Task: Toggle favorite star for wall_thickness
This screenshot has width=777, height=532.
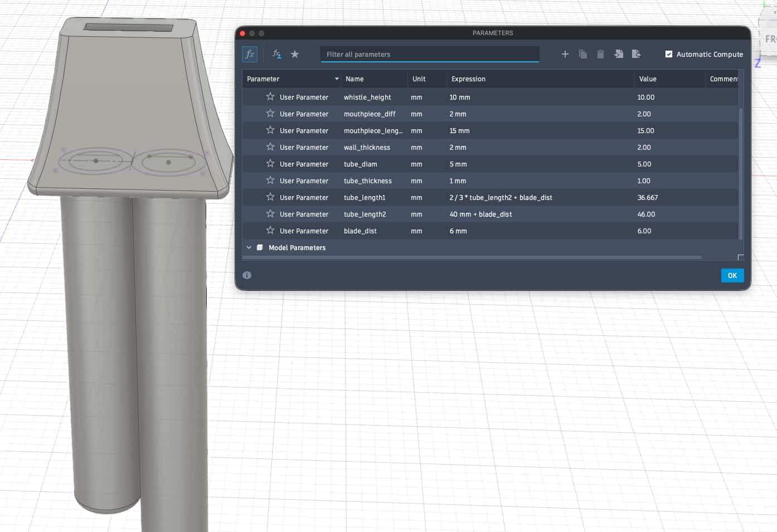Action: [x=270, y=147]
